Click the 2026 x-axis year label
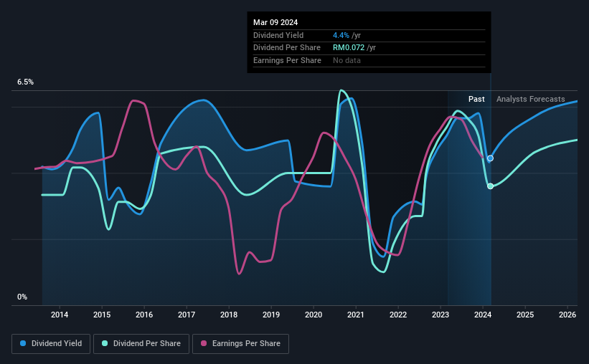 (567, 315)
